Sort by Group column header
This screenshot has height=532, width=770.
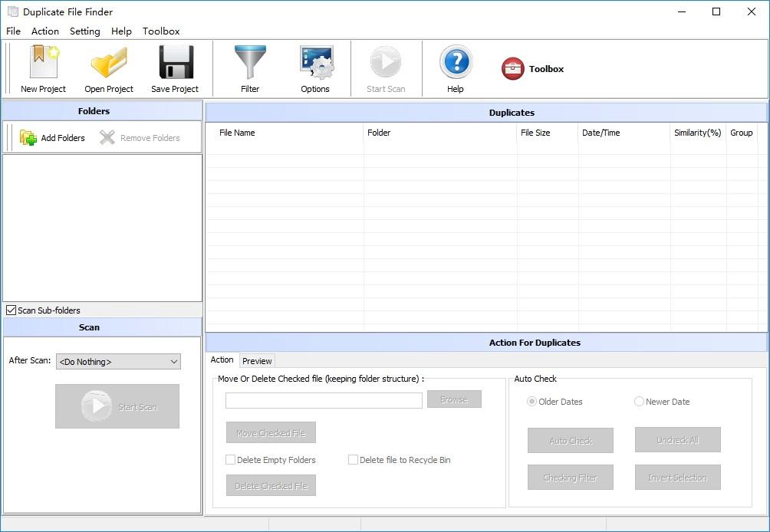coord(742,133)
